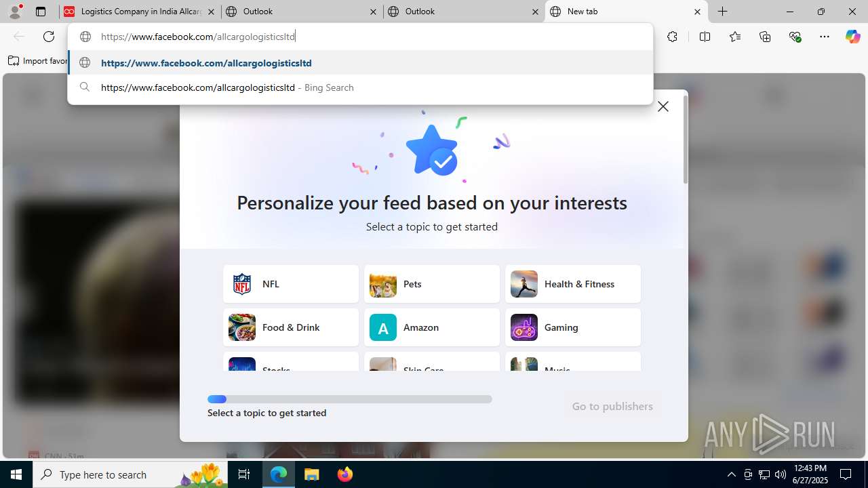This screenshot has height=488, width=868.
Task: Open File Explorer from taskbar
Action: [312, 474]
